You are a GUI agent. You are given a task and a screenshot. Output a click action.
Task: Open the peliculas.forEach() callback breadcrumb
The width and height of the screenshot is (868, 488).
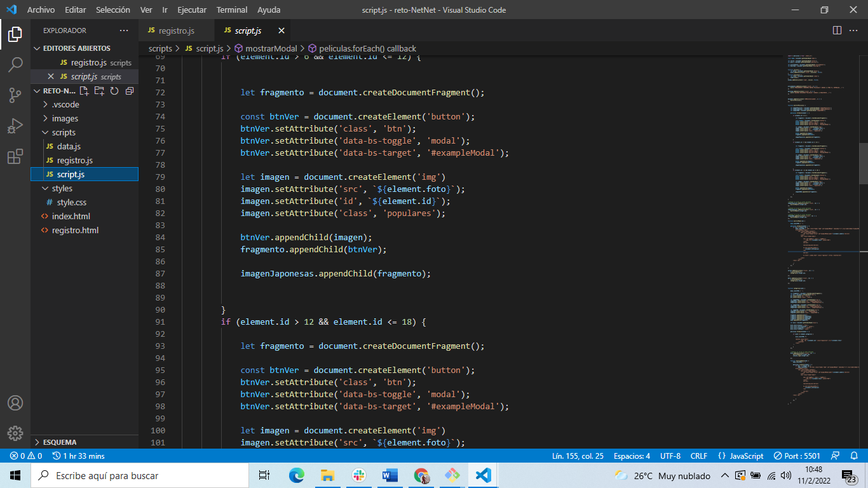[362, 48]
